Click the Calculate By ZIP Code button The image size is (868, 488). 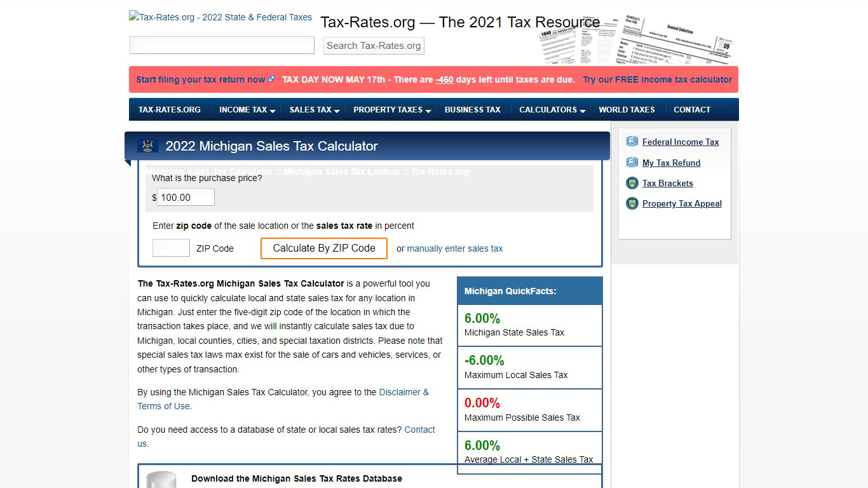click(324, 248)
